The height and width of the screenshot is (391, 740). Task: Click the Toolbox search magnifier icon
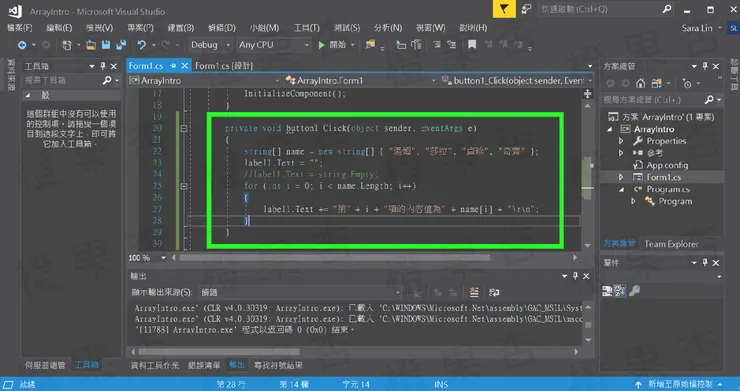click(107, 81)
